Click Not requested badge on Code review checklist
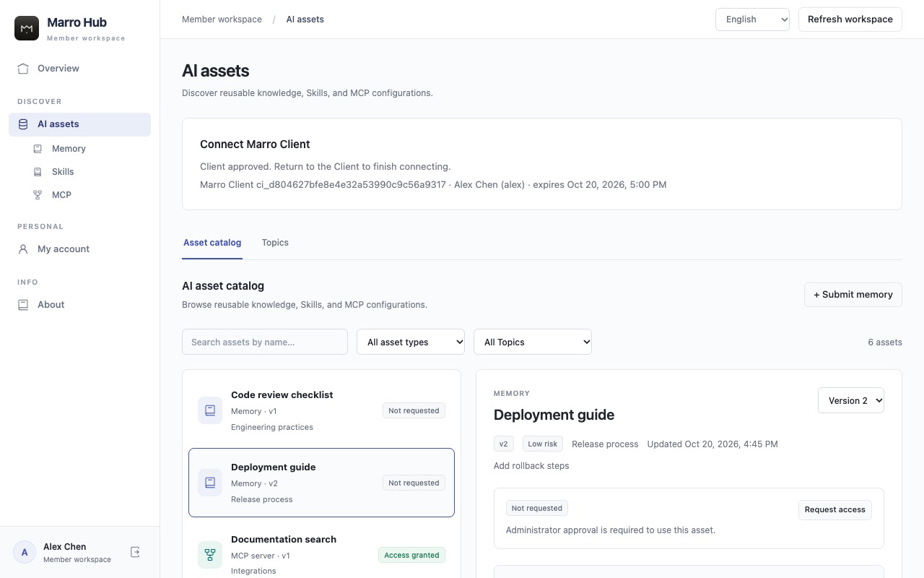The image size is (924, 578). click(414, 410)
